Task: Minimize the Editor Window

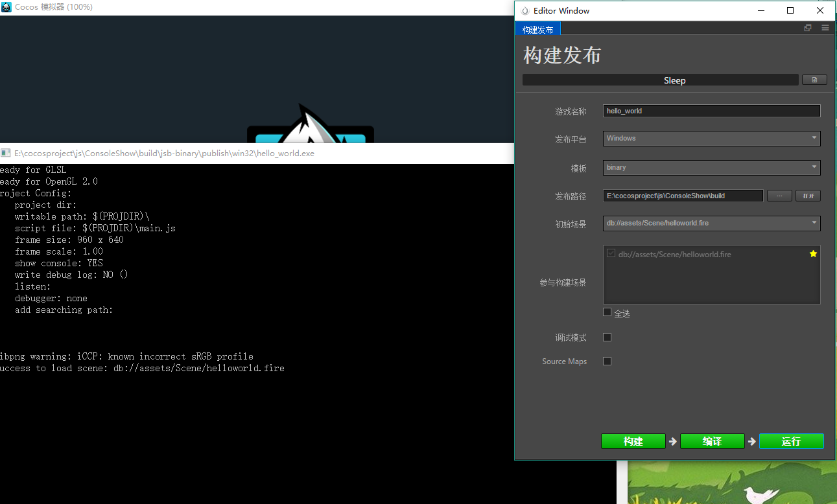Action: (x=760, y=10)
